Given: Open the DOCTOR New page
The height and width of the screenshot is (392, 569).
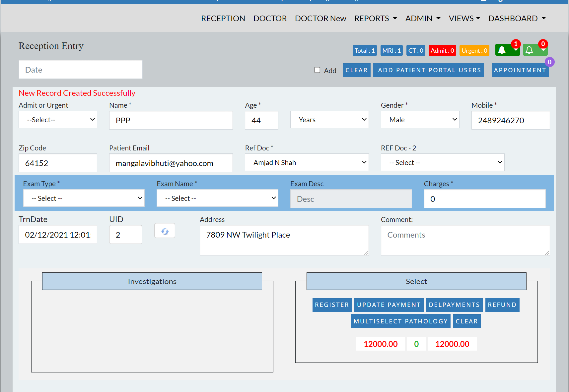Looking at the screenshot, I should tap(320, 19).
